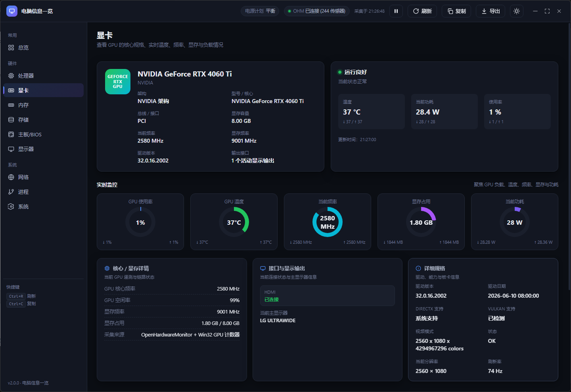Click the 电脑信息一览 title in the header
The width and height of the screenshot is (571, 392).
tap(37, 11)
